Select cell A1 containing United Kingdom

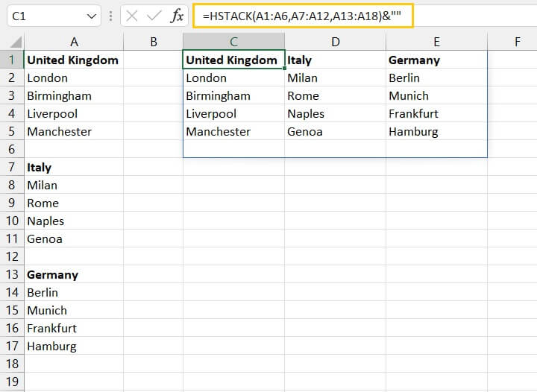click(72, 60)
